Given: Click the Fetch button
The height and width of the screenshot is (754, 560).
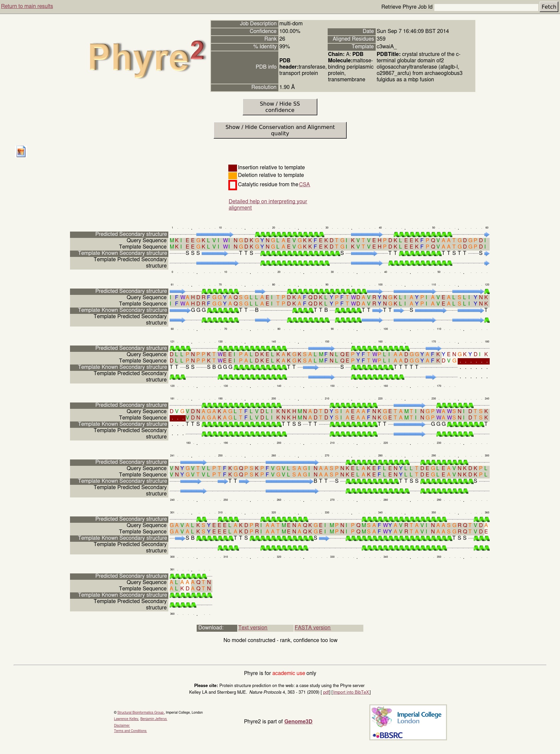Looking at the screenshot, I should tap(548, 7).
